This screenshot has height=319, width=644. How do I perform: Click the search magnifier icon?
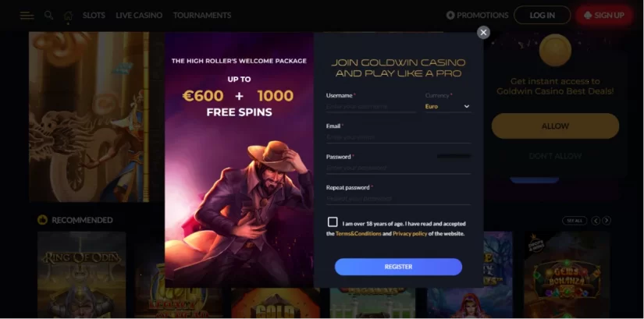(x=48, y=15)
